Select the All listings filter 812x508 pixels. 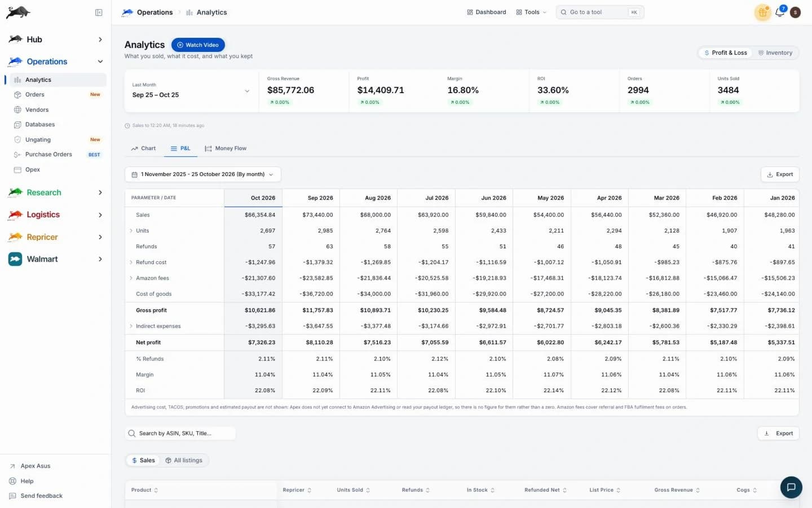point(184,461)
